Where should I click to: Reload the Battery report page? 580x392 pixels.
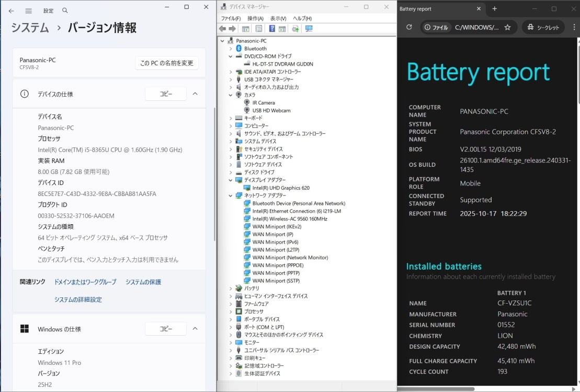tap(409, 27)
